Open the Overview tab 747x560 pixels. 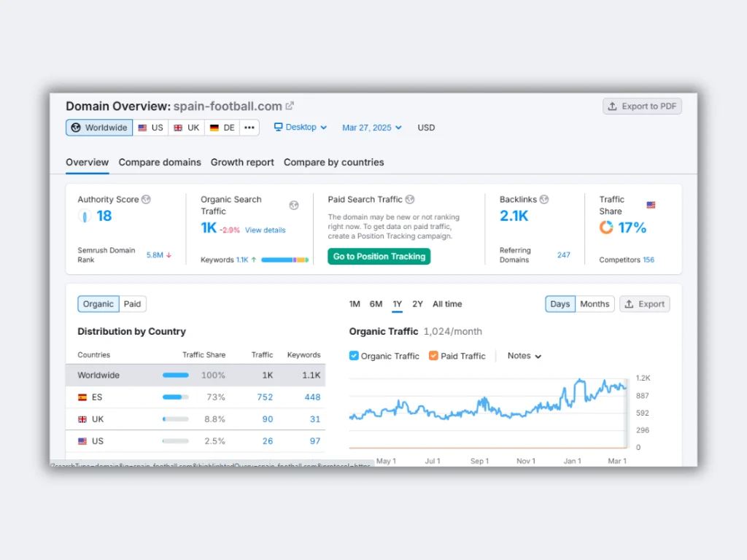coord(88,163)
